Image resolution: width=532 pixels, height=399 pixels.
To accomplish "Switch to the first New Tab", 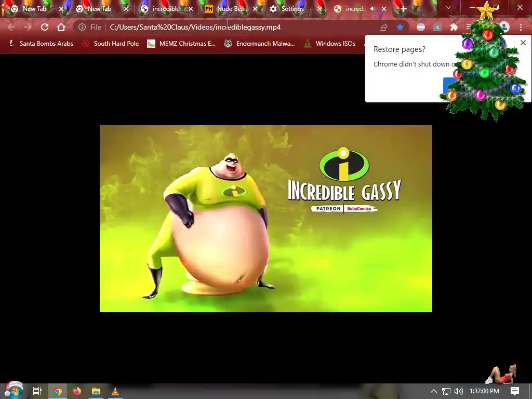I will [x=34, y=9].
